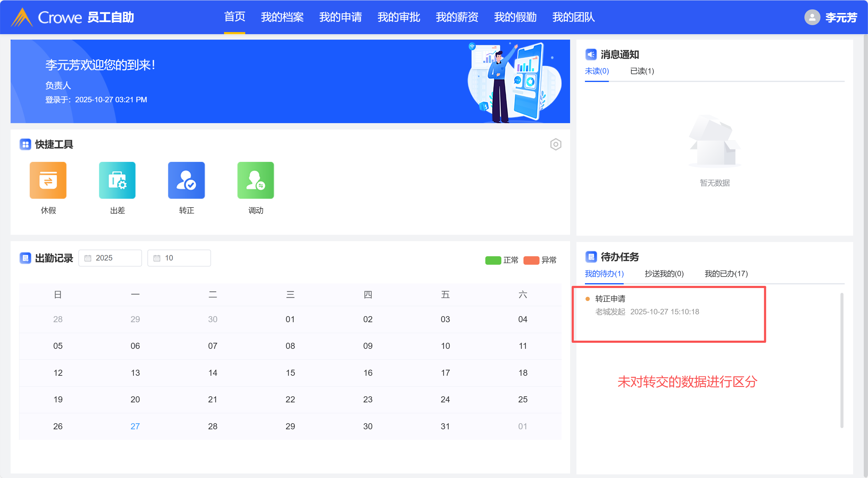Click the green 正常 legend swatch
868x478 pixels.
coord(493,260)
